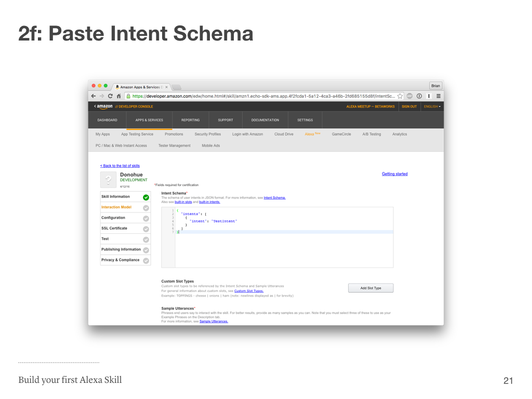This screenshot has height=399, width=532.
Task: Click the circled-i extension icon in toolbar
Action: click(x=419, y=96)
